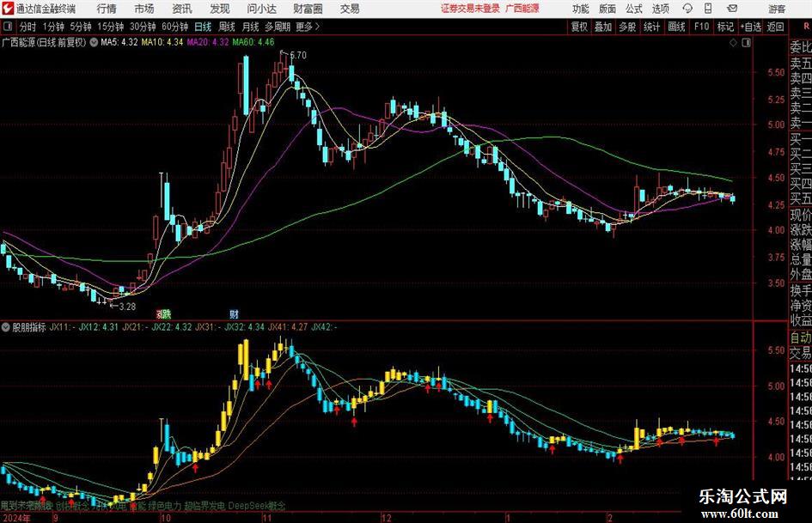Viewport: 812px width, 523px height.
Task: Click the diamond icon above the chart
Action: [733, 42]
